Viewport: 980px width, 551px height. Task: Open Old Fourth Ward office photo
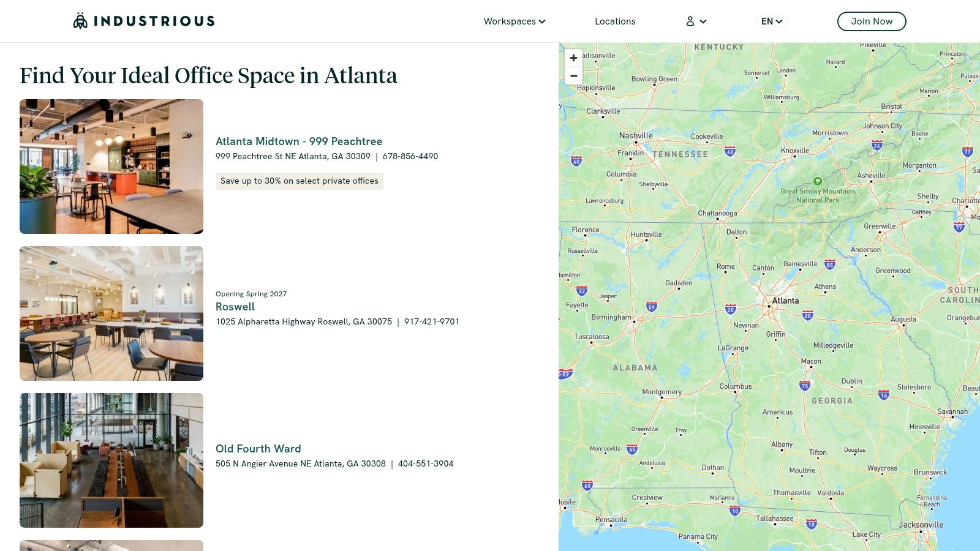(111, 460)
